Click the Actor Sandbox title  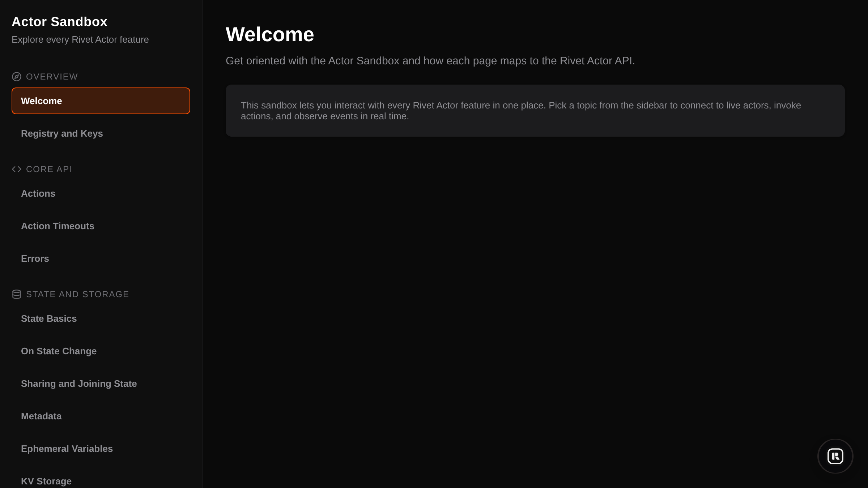(59, 22)
